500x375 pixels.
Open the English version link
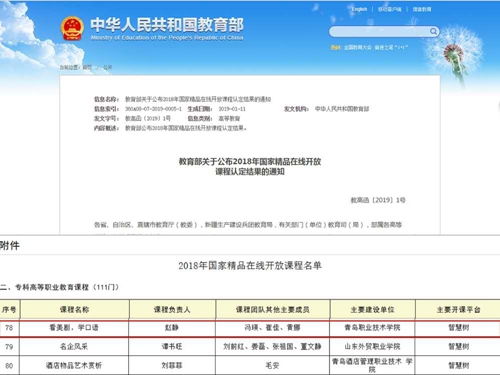[x=359, y=9]
